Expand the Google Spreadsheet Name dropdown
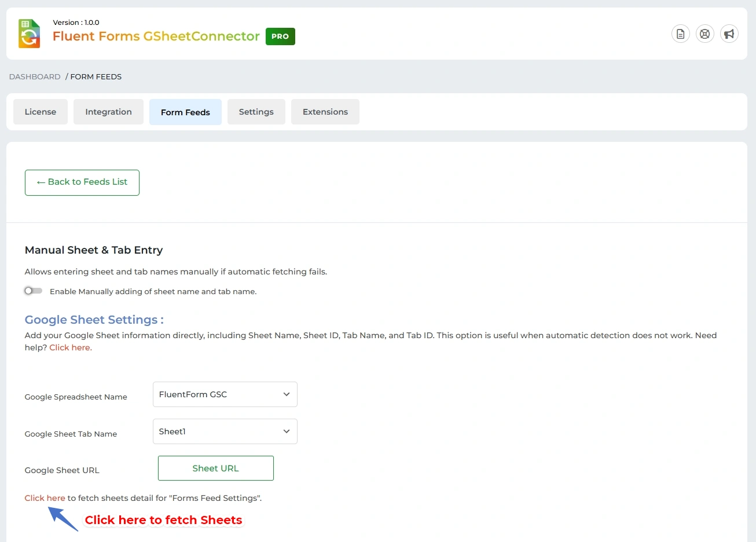 pyautogui.click(x=225, y=394)
